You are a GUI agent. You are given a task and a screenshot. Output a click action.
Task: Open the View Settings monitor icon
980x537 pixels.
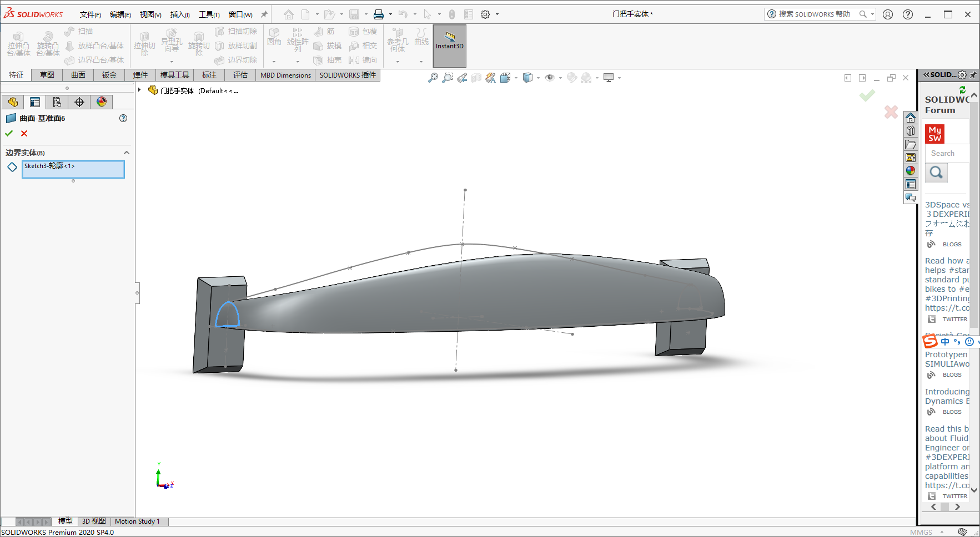(x=609, y=78)
